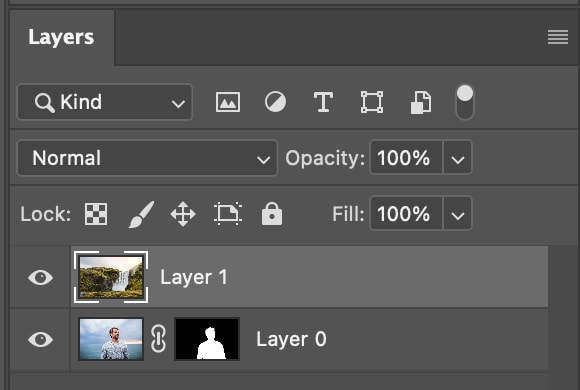Select the Layers panel tab

62,37
